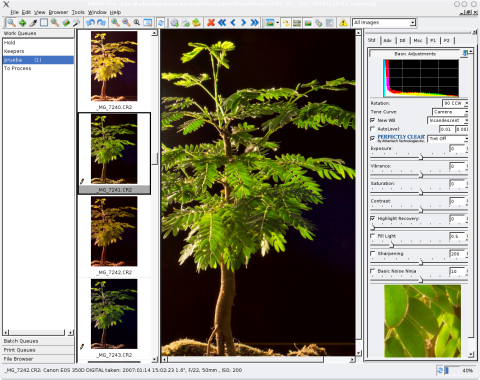480x380 pixels.
Task: Open the Print Queues panel
Action: click(x=38, y=350)
